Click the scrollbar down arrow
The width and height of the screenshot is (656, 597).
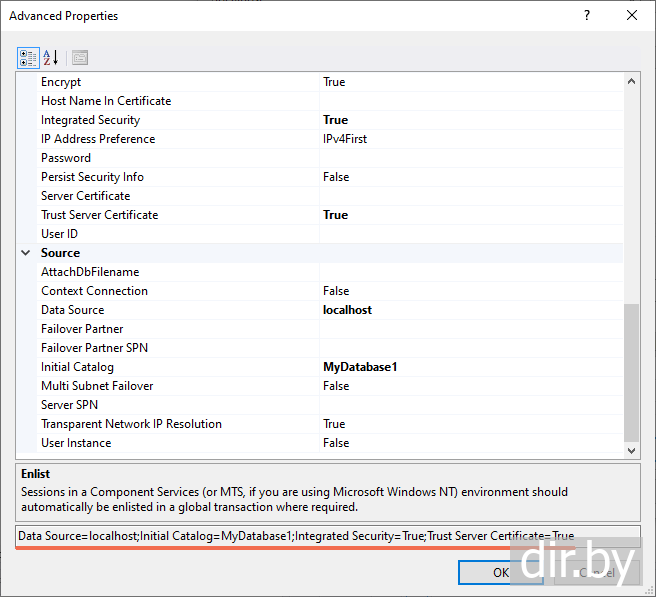tap(631, 451)
